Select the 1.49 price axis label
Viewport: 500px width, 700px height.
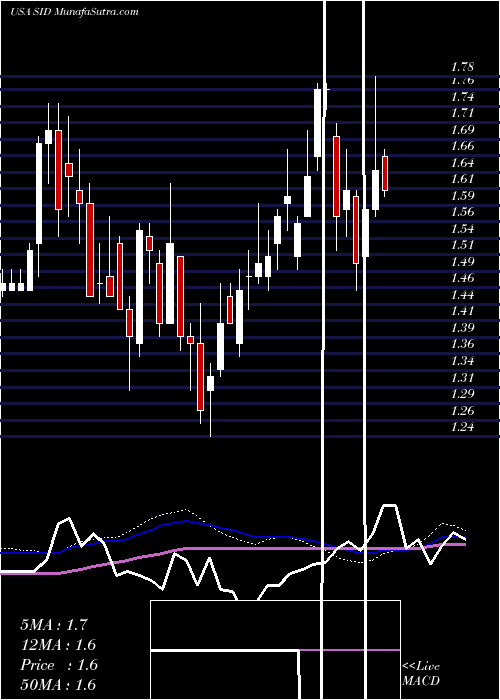tap(462, 262)
